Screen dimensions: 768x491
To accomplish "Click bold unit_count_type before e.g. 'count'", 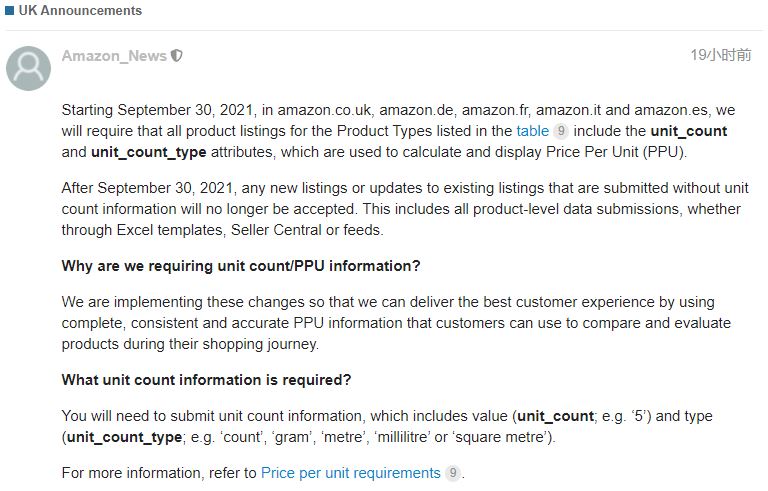I will (x=124, y=437).
